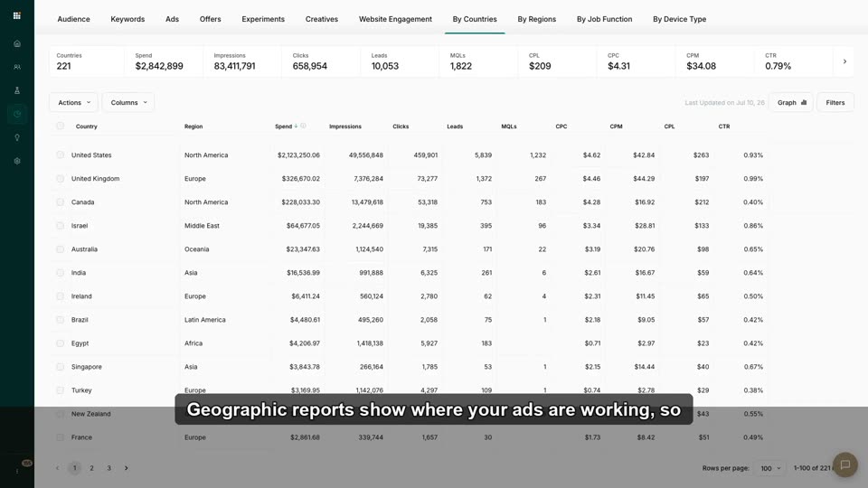Click the Latin America region cell
The width and height of the screenshot is (868, 488).
205,320
